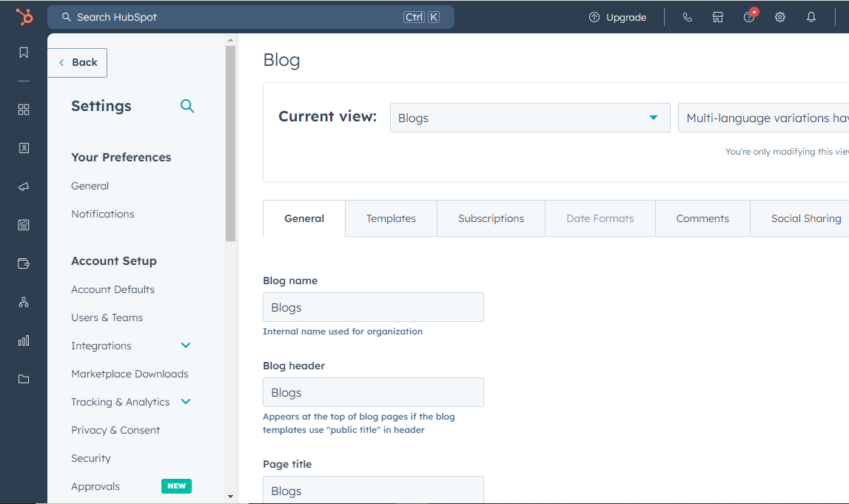Click the magnifier in Search HubSpot bar
Viewport: 849px width, 504px height.
pos(66,17)
